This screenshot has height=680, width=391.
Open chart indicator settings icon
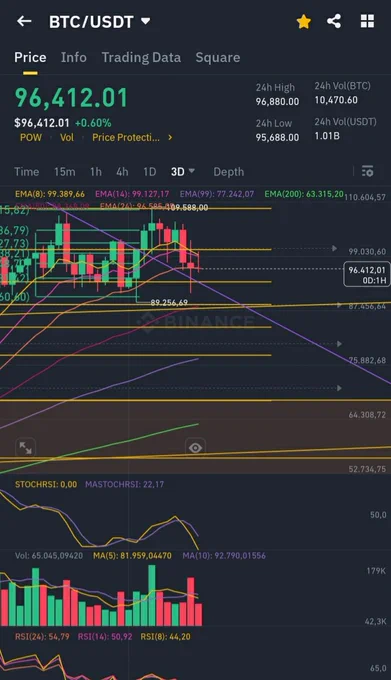pos(367,171)
